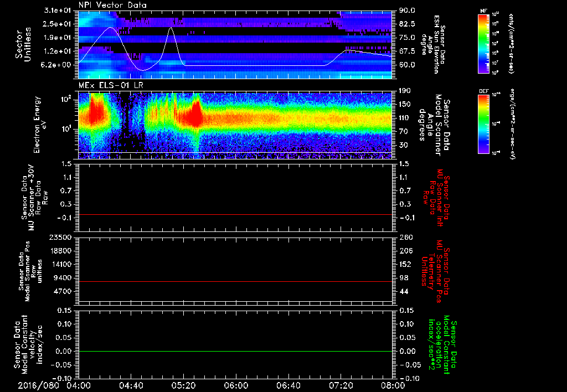This screenshot has height=392, width=567.
Task: Click the "DEF" label above the color bar
Action: click(x=483, y=91)
